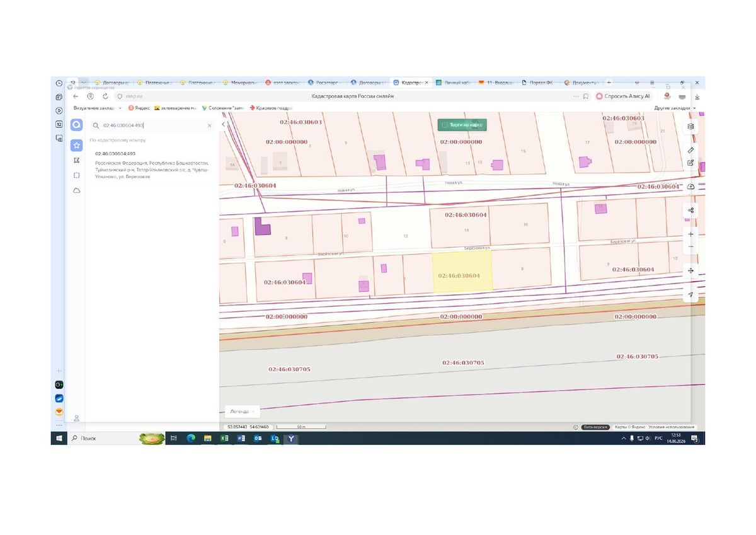
Task: Open the user profile icon at sidebar bottom
Action: coord(76,418)
